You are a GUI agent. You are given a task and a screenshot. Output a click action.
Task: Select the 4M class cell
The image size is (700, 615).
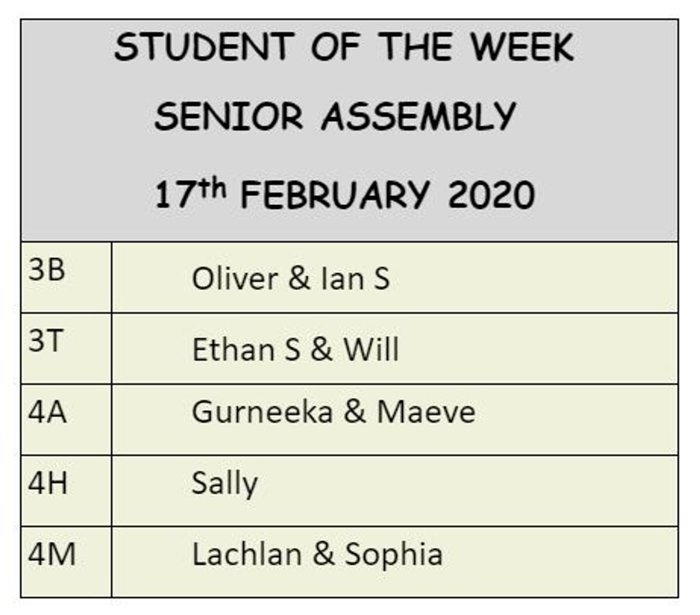coord(66,562)
